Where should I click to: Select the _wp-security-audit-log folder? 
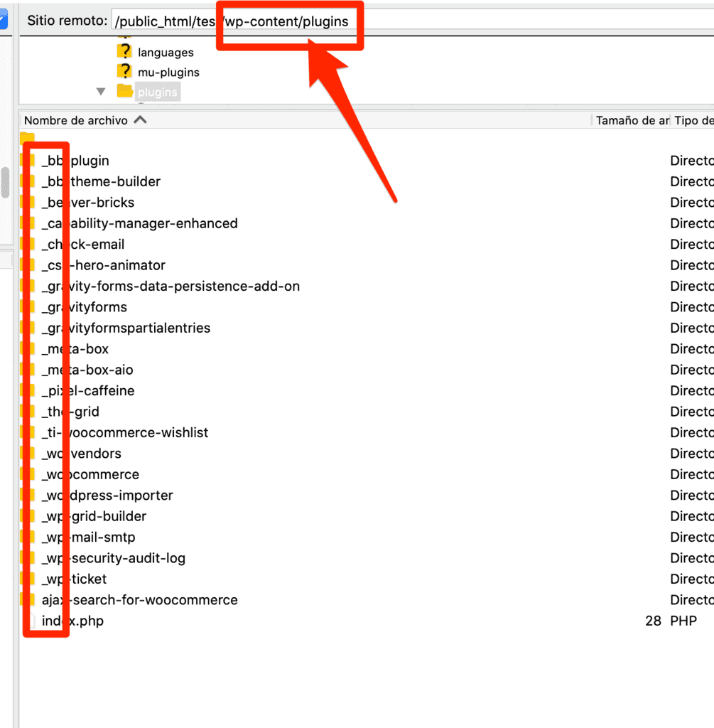tap(113, 557)
